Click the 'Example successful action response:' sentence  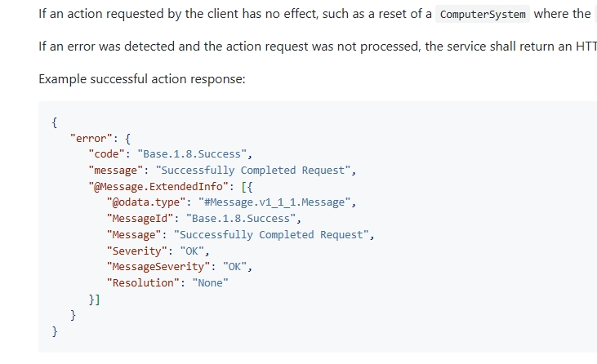[x=142, y=79]
